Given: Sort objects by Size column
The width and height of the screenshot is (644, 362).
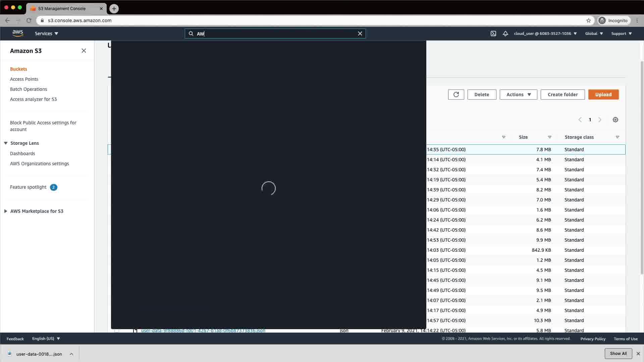Looking at the screenshot, I should pyautogui.click(x=523, y=137).
